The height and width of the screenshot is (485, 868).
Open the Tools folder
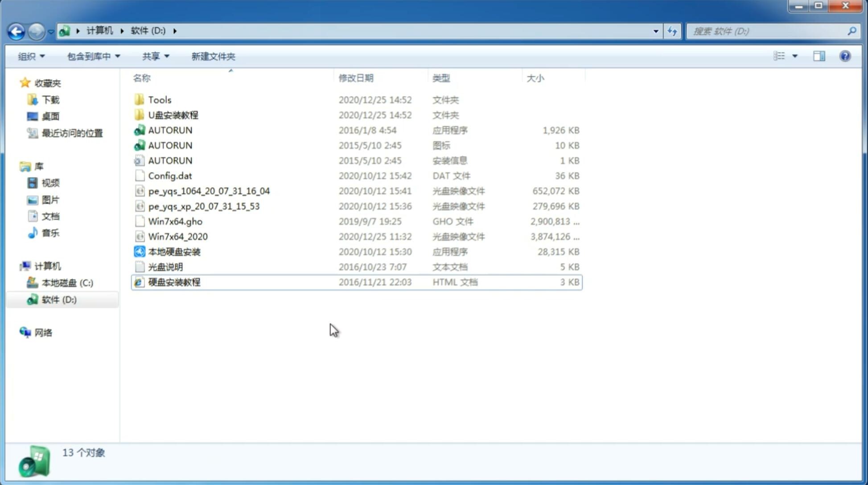click(x=159, y=99)
